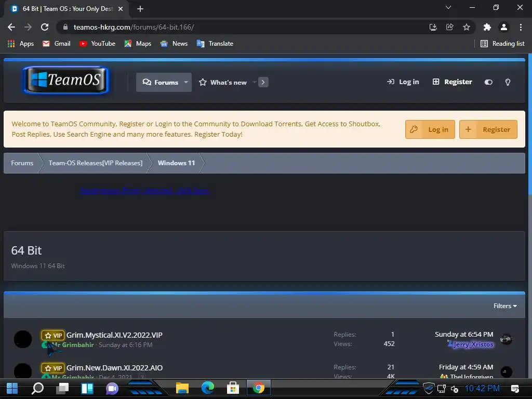Open the What's new tab
Image resolution: width=532 pixels, height=399 pixels.
pyautogui.click(x=223, y=82)
